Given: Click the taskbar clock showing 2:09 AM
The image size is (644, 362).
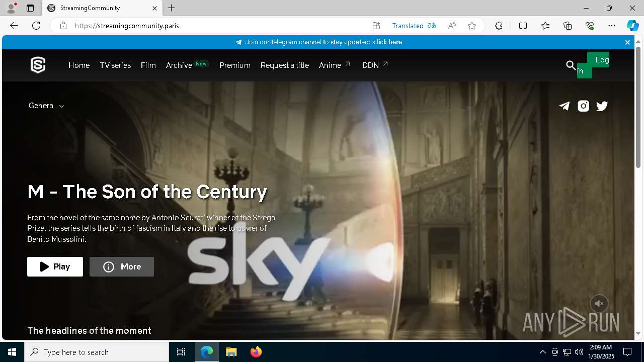Looking at the screenshot, I should pyautogui.click(x=601, y=352).
